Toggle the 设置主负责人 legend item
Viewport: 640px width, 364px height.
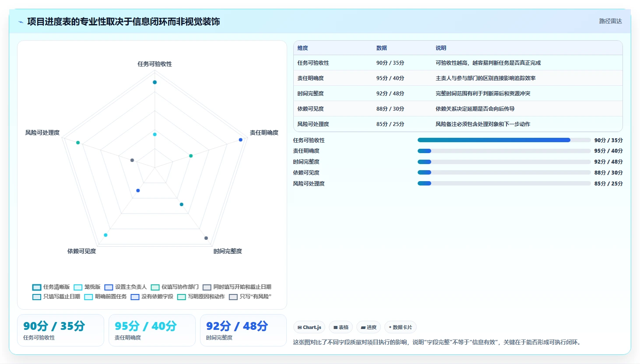click(126, 287)
